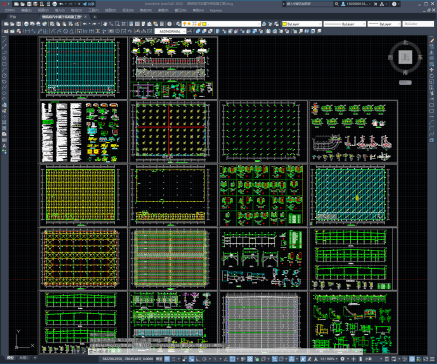Click ViewCube south compass letter

tap(405, 72)
